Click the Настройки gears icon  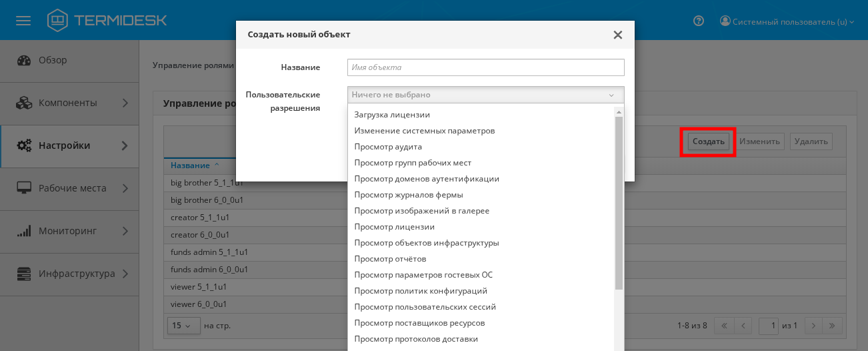click(x=24, y=145)
